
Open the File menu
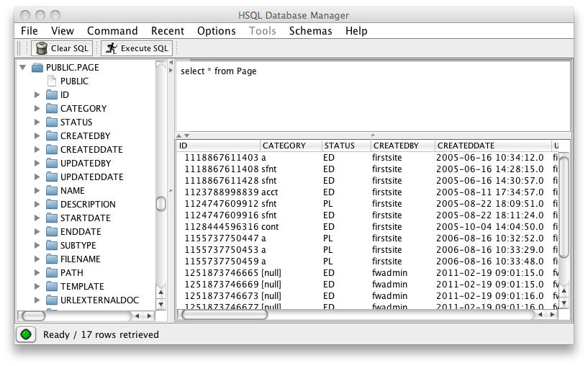coord(30,31)
